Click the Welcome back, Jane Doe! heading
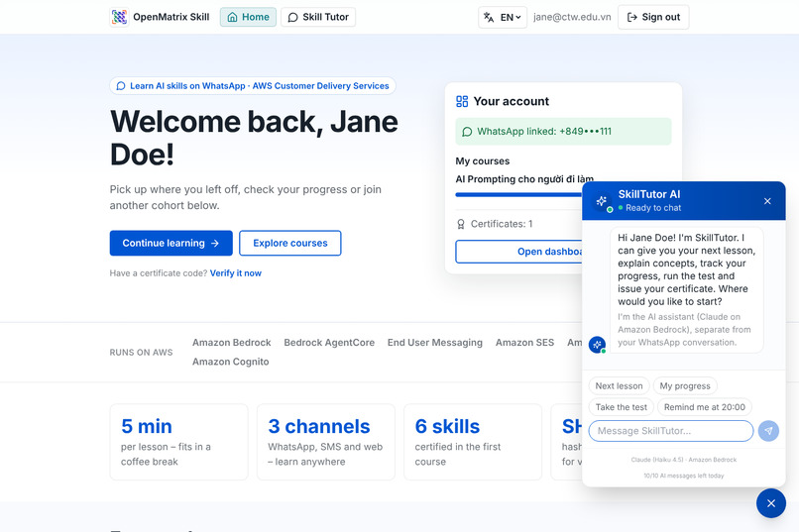The image size is (799, 532). pos(254,138)
